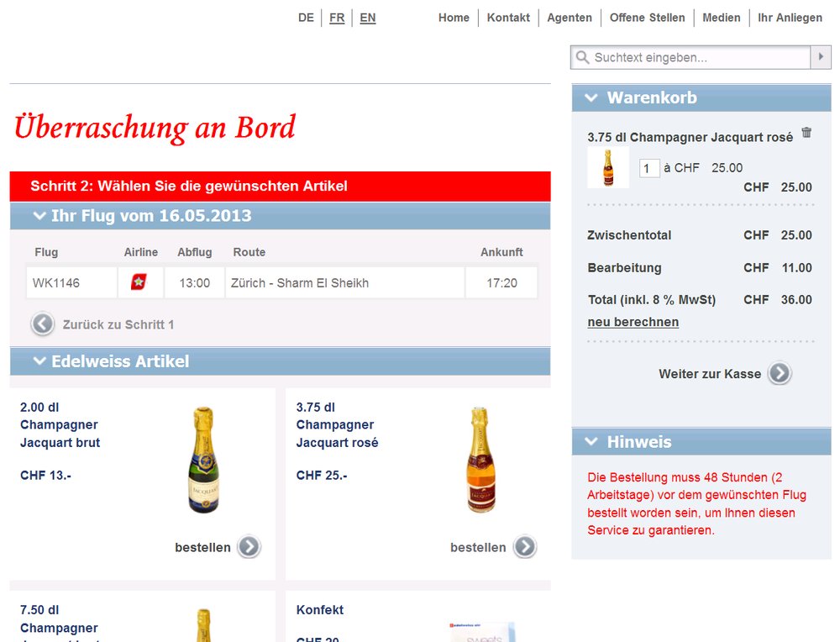Click the cart quantity field
The width and height of the screenshot is (840, 642).
pos(649,168)
